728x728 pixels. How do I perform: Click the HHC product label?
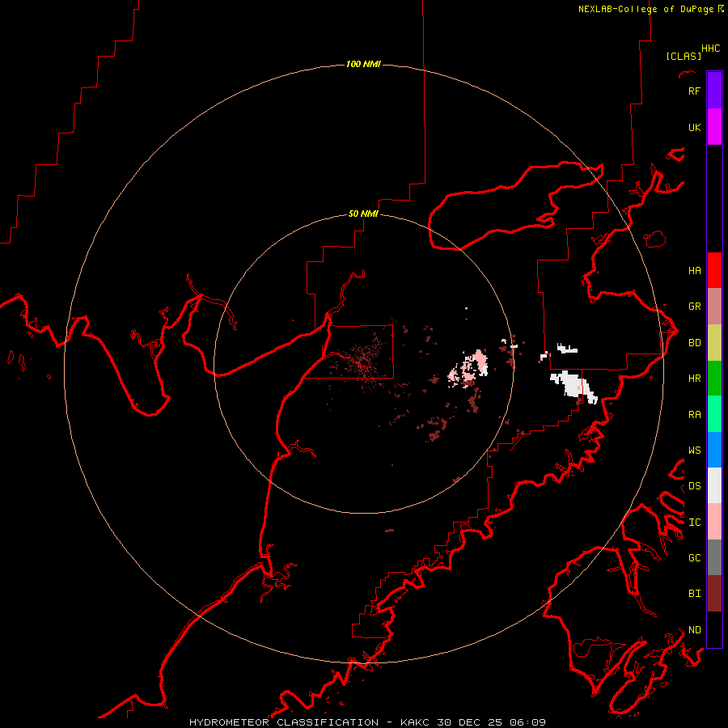[711, 49]
